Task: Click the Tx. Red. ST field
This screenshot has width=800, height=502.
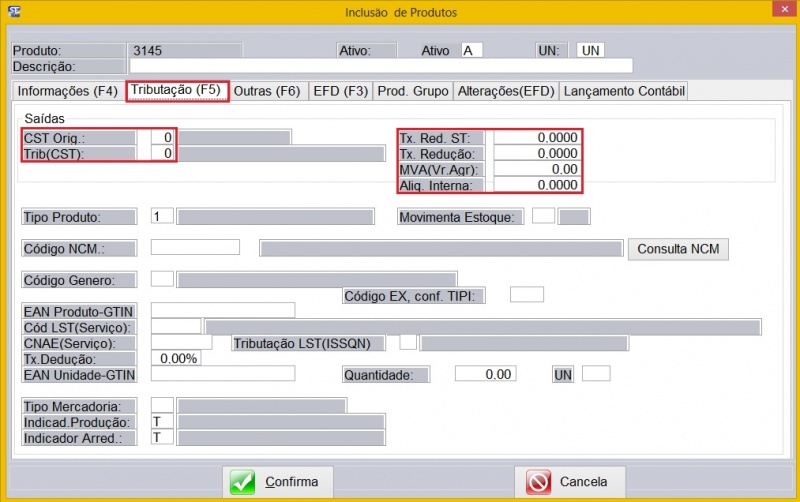Action: pyautogui.click(x=536, y=137)
